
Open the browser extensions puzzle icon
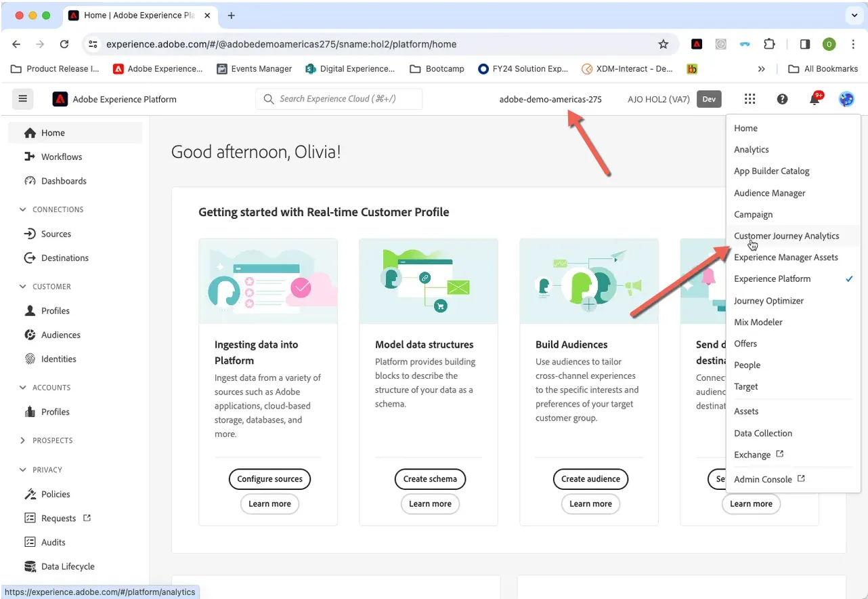tap(769, 44)
